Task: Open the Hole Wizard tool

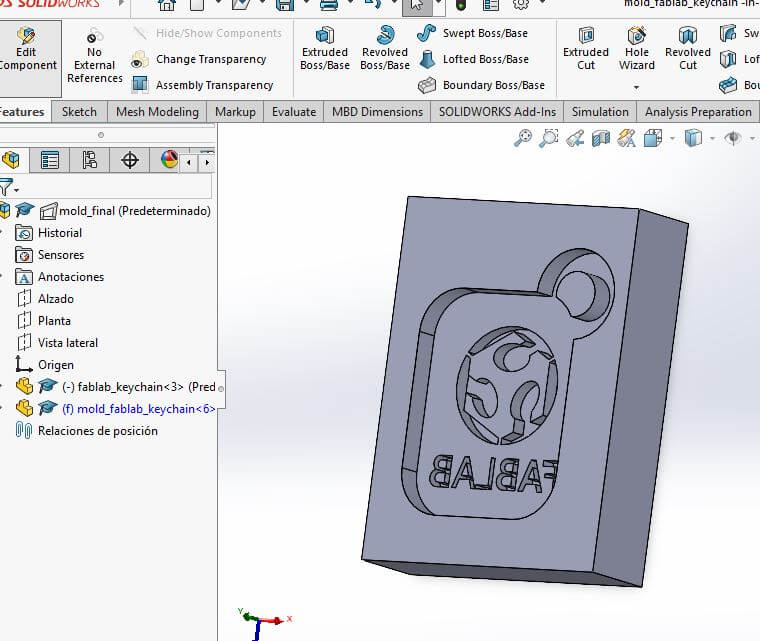Action: 636,49
